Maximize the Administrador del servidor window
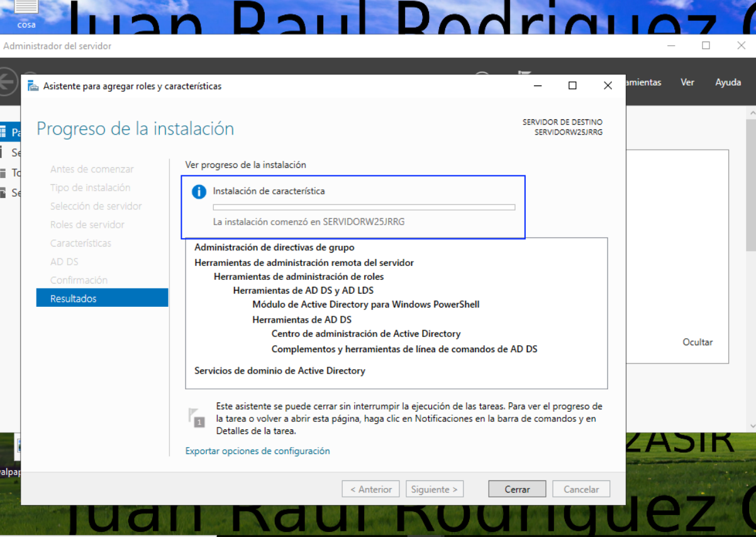Screen dimensions: 756x537 pos(706,45)
